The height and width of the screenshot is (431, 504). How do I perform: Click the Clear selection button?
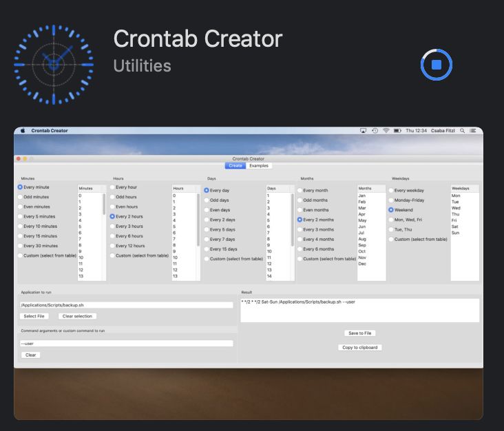(x=77, y=316)
